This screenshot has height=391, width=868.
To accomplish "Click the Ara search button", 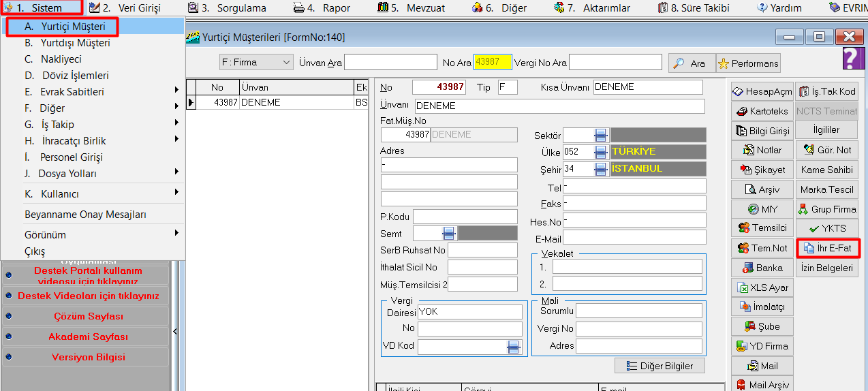I will click(692, 63).
